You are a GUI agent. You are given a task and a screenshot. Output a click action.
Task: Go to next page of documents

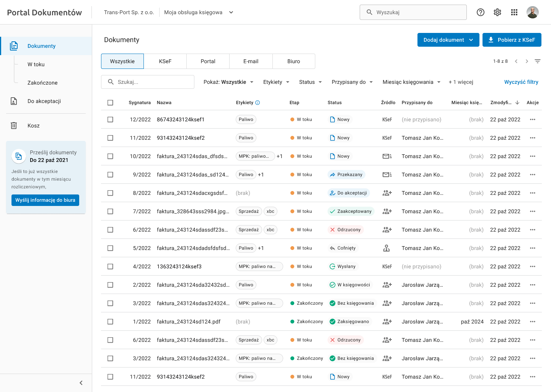pyautogui.click(x=527, y=61)
